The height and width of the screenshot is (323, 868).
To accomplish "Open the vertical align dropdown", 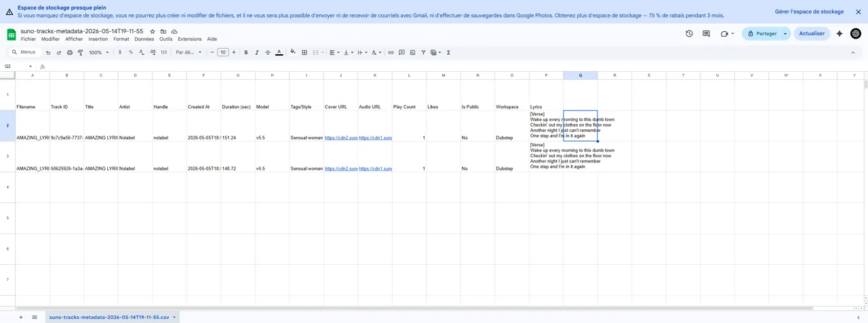I will click(347, 52).
